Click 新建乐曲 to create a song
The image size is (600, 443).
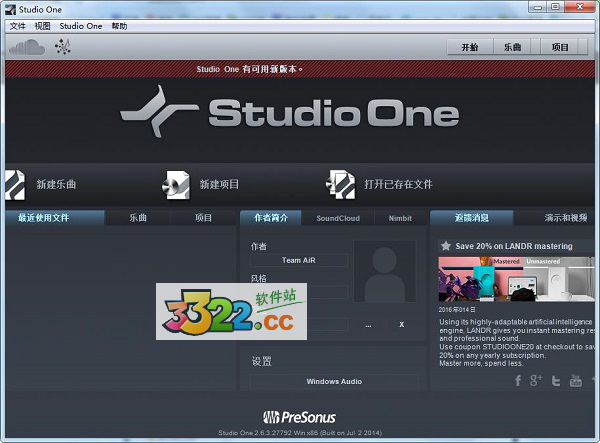[56, 184]
